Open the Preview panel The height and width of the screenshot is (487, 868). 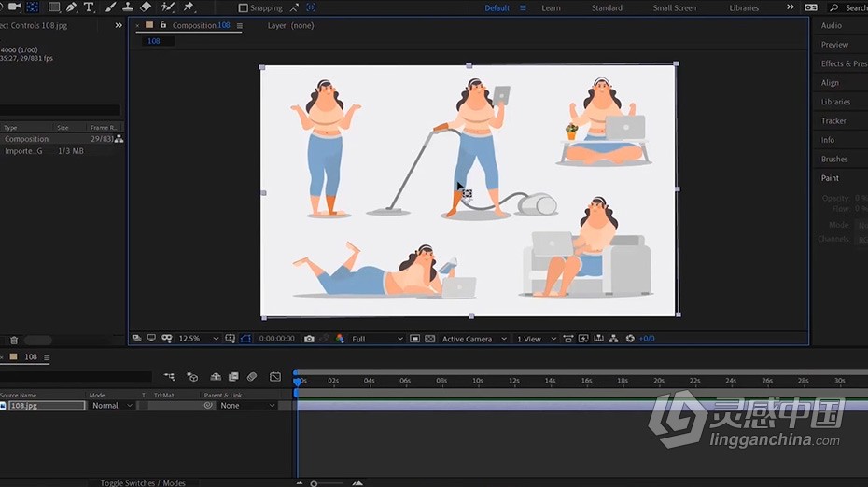point(834,44)
